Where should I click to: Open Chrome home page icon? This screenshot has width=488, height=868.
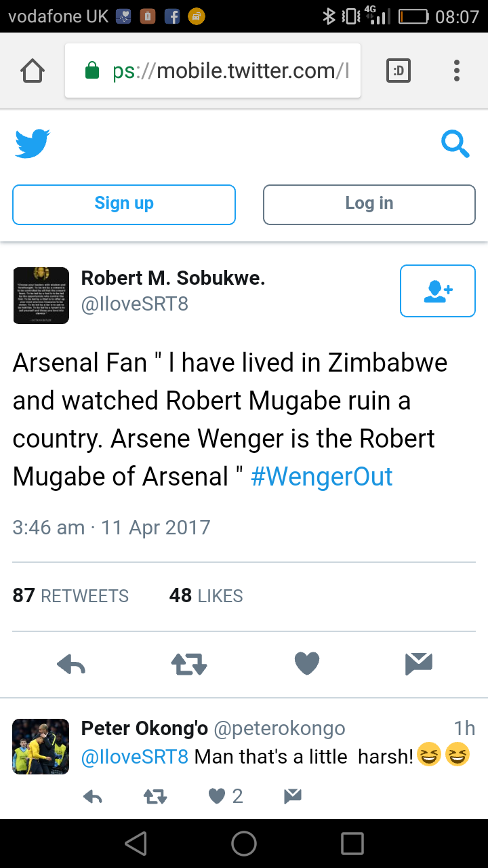coord(33,71)
